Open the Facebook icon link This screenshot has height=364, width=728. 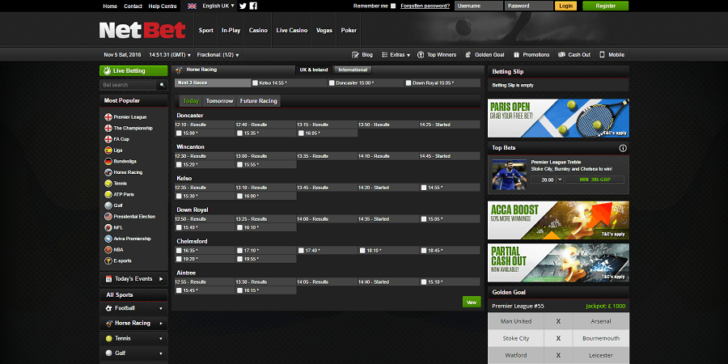click(x=254, y=6)
